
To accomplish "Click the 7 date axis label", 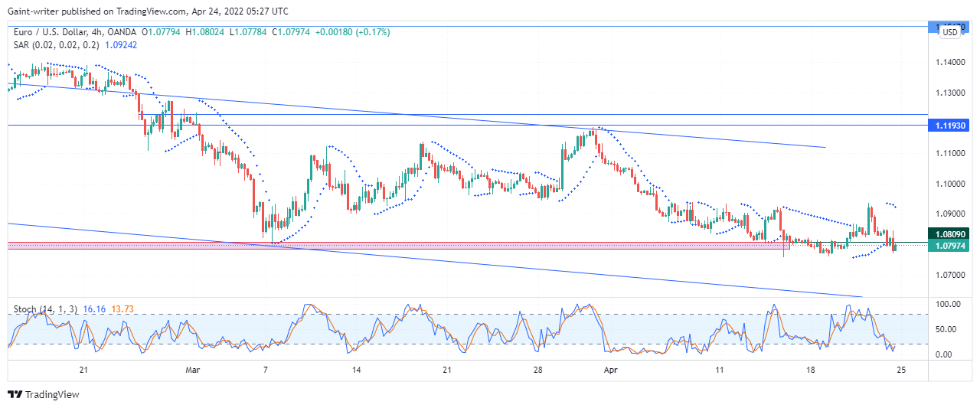I will click(266, 370).
